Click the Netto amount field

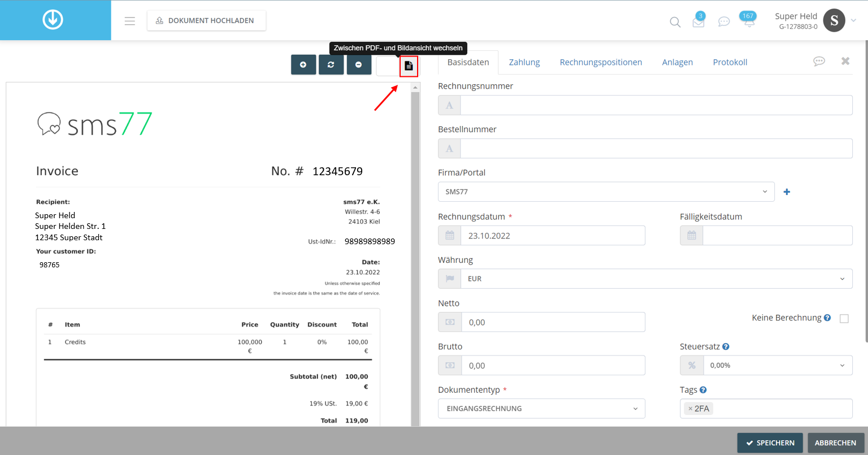point(553,322)
